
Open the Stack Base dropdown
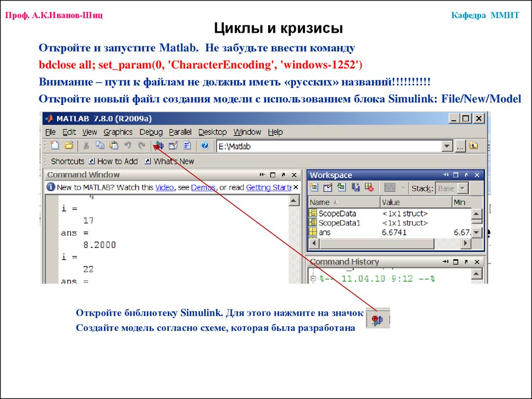click(462, 188)
